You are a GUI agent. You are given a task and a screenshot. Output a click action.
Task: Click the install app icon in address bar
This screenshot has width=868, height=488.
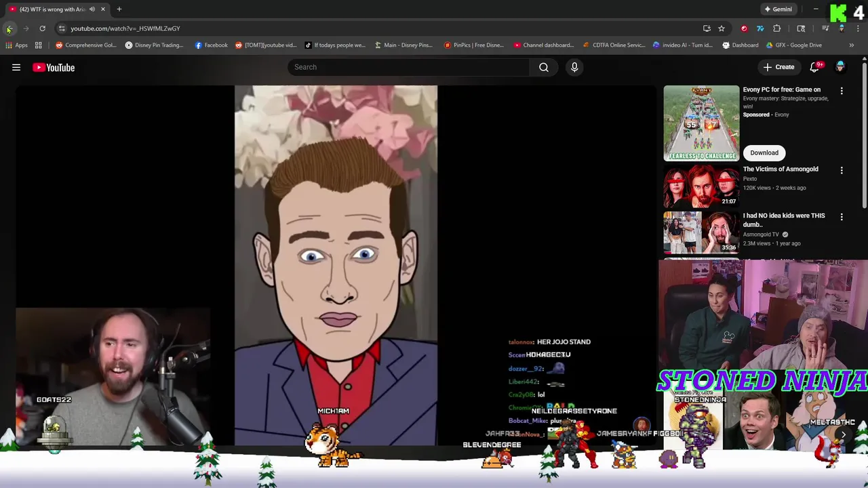[707, 28]
